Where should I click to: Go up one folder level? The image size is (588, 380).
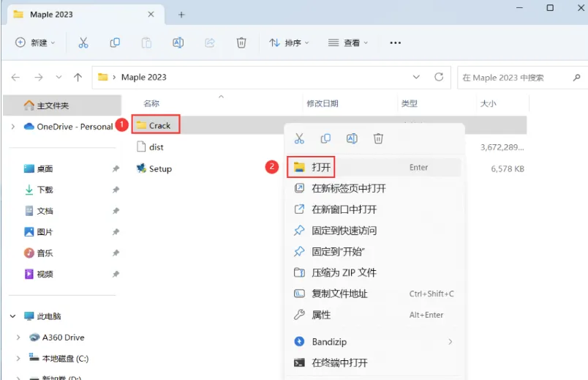click(x=78, y=78)
